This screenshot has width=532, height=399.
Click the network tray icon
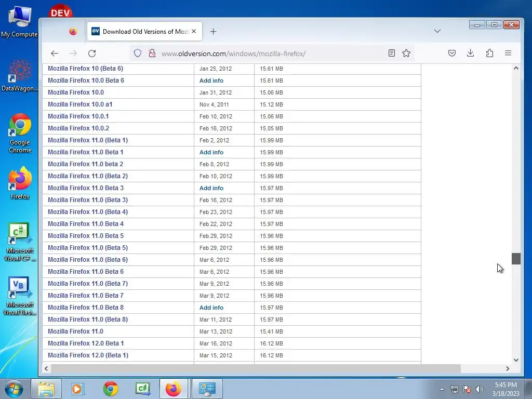(454, 389)
